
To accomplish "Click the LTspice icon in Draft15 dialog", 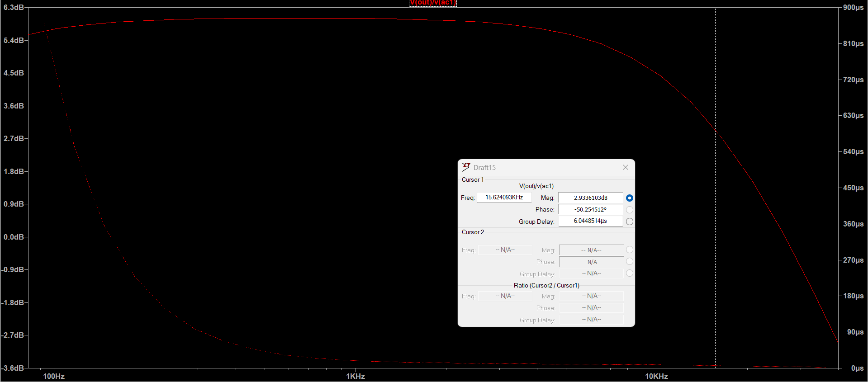I will (466, 167).
